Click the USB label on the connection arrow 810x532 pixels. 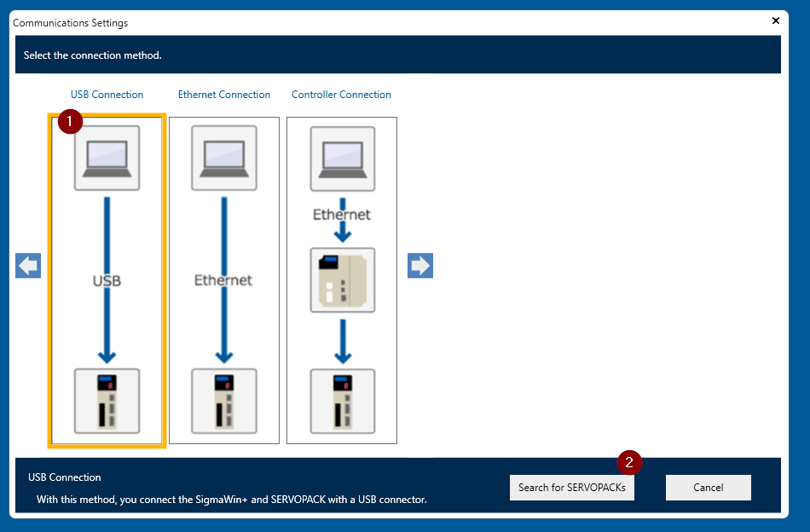[x=107, y=281]
